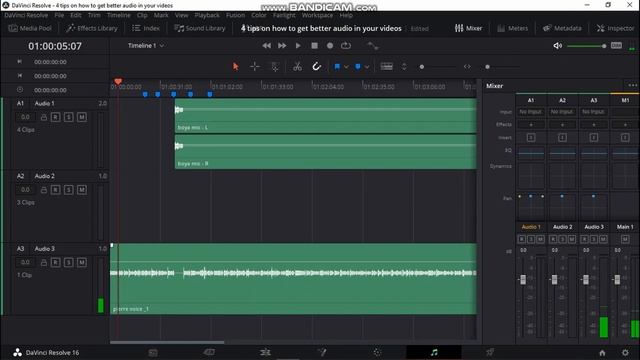Viewport: 640px width, 360px height.
Task: Mute the Audio 2 track header
Action: pyautogui.click(x=82, y=190)
